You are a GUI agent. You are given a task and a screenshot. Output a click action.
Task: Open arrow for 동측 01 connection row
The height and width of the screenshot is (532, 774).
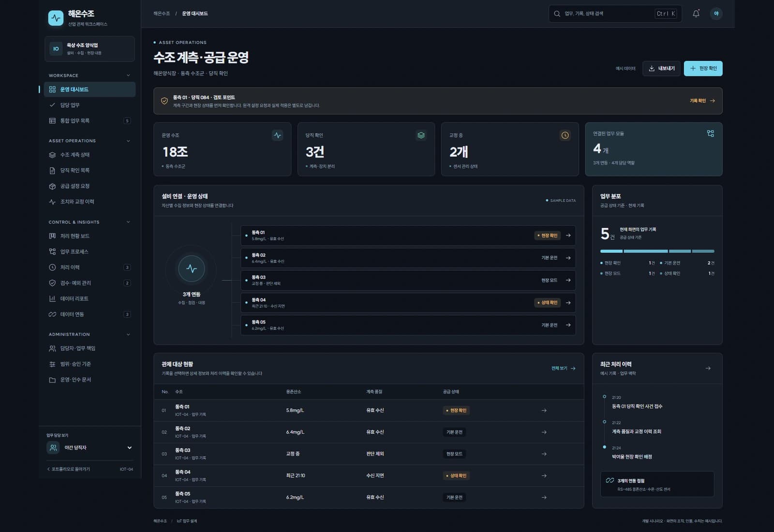pyautogui.click(x=568, y=236)
